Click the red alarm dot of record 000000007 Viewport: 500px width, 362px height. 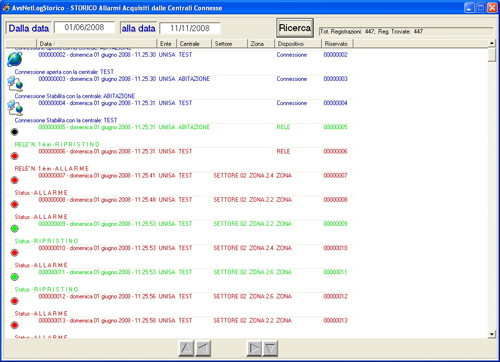[x=14, y=180]
